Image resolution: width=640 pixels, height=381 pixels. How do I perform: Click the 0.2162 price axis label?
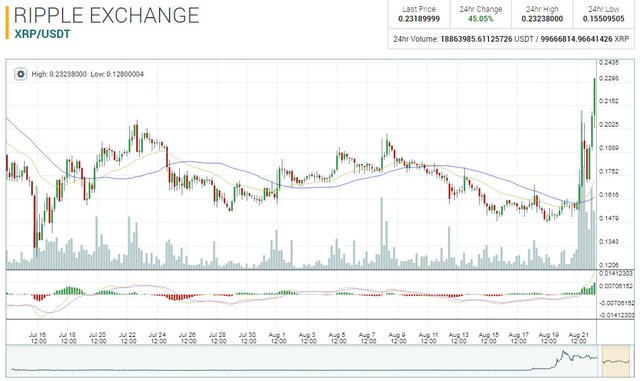[609, 101]
